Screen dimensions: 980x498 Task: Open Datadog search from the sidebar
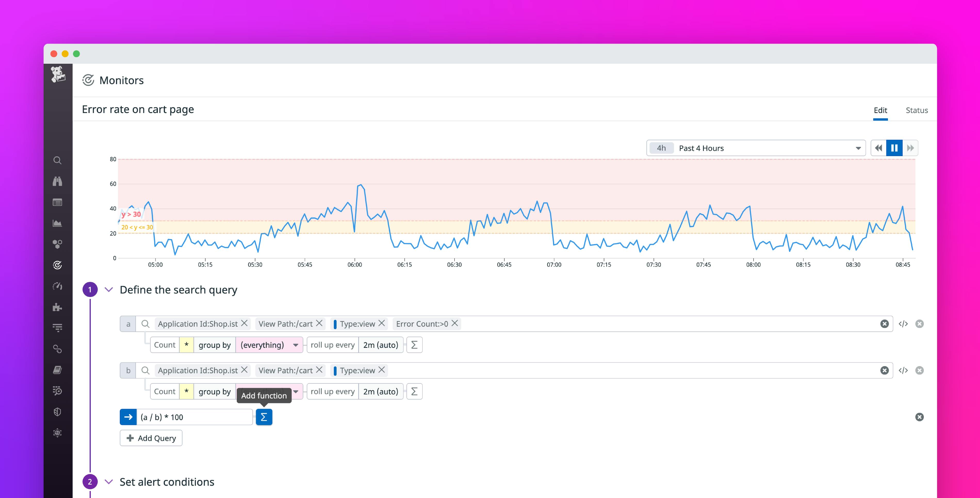[x=58, y=160]
